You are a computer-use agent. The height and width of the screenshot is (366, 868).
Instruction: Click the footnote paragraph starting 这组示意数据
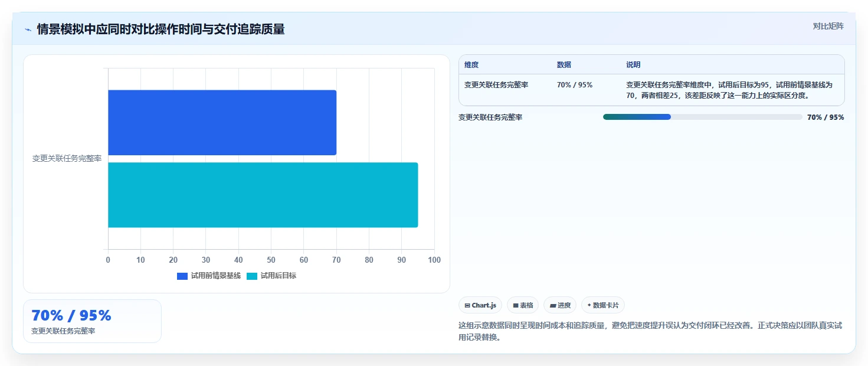(650, 332)
